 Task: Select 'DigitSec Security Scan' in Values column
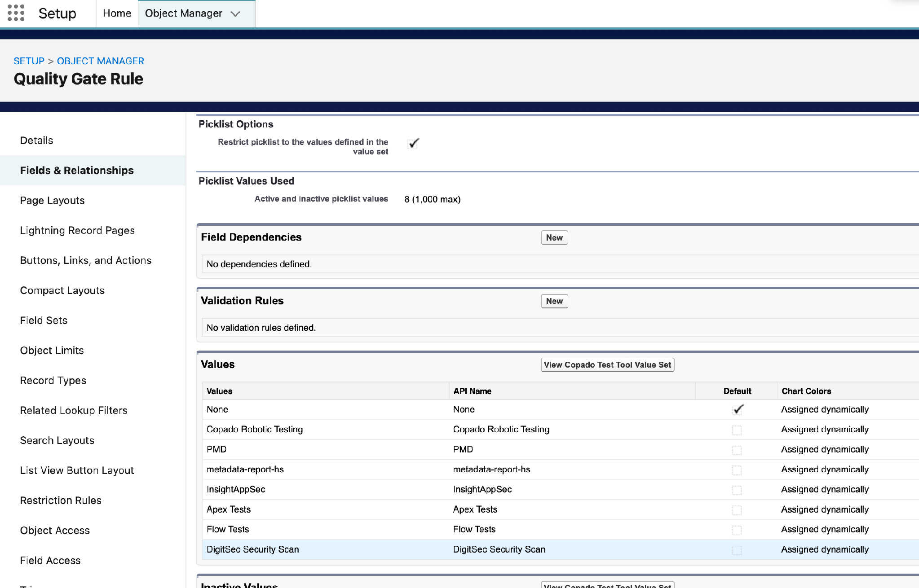coord(253,549)
